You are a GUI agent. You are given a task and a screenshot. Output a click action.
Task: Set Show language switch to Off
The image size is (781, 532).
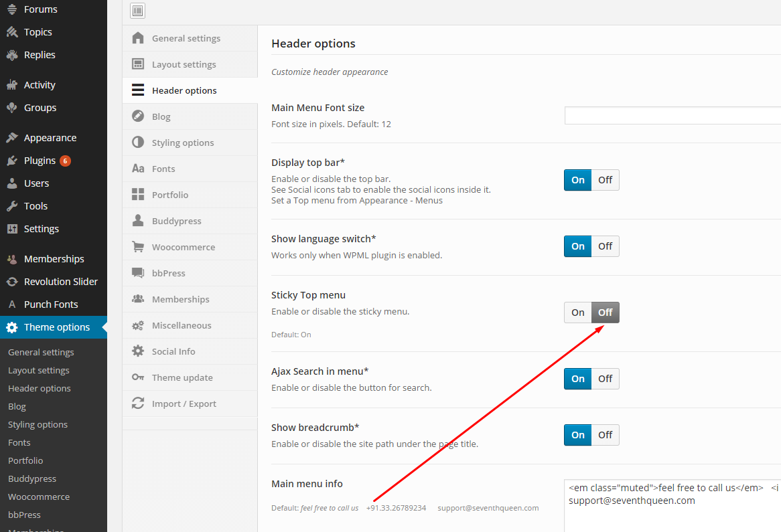[605, 246]
